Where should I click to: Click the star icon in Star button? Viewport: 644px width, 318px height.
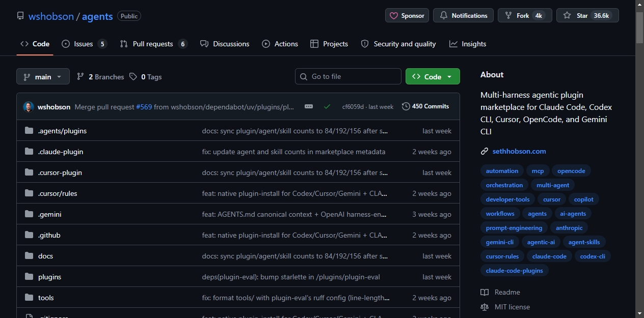tap(567, 16)
